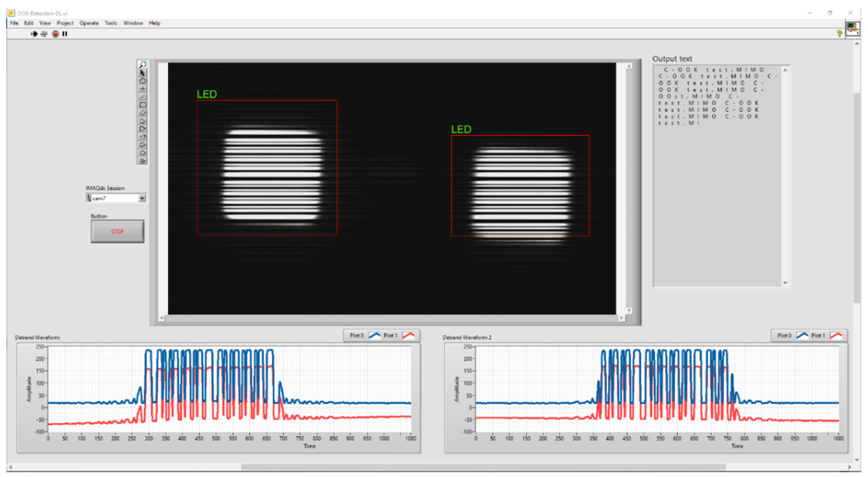Image resolution: width=868 pixels, height=477 pixels.
Task: Click the window vertical scrollbar thumb
Action: point(857,198)
